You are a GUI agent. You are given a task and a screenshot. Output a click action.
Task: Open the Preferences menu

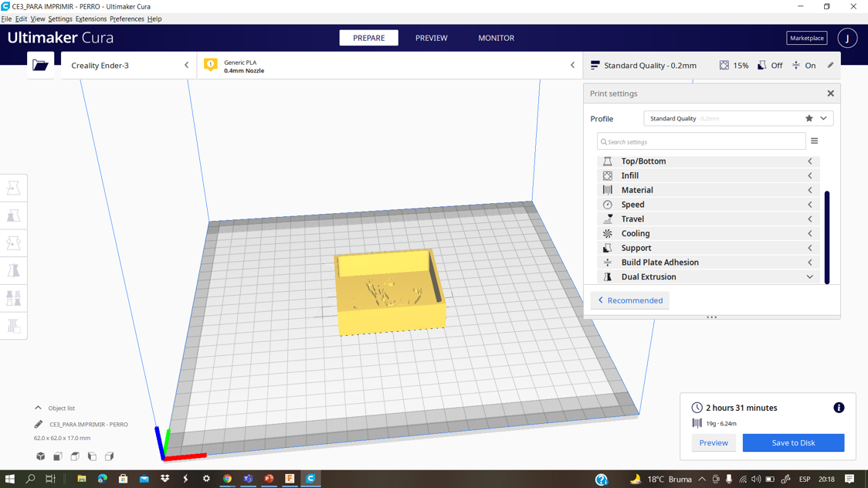tap(127, 19)
